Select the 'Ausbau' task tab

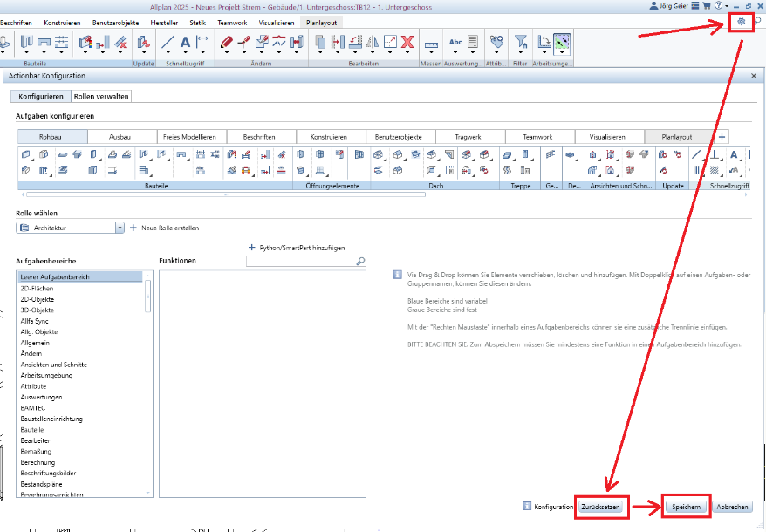point(120,137)
